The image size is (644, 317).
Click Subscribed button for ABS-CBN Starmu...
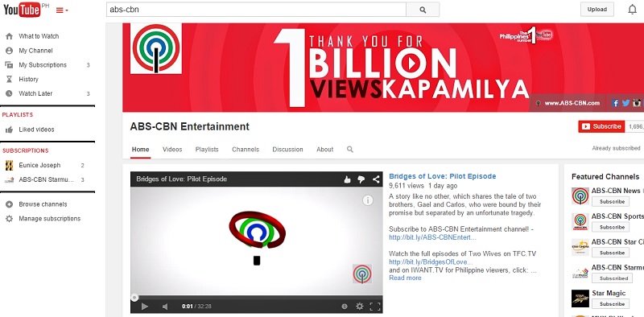click(x=612, y=278)
